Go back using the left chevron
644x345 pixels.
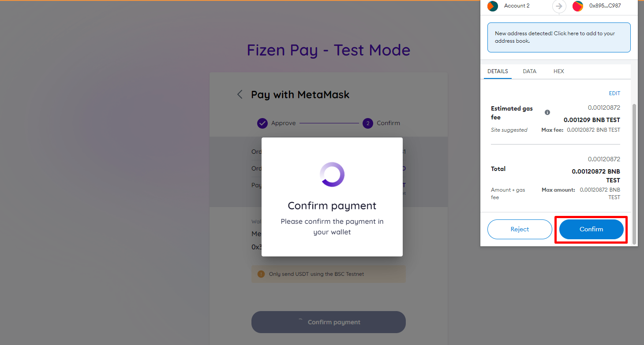[x=240, y=94]
